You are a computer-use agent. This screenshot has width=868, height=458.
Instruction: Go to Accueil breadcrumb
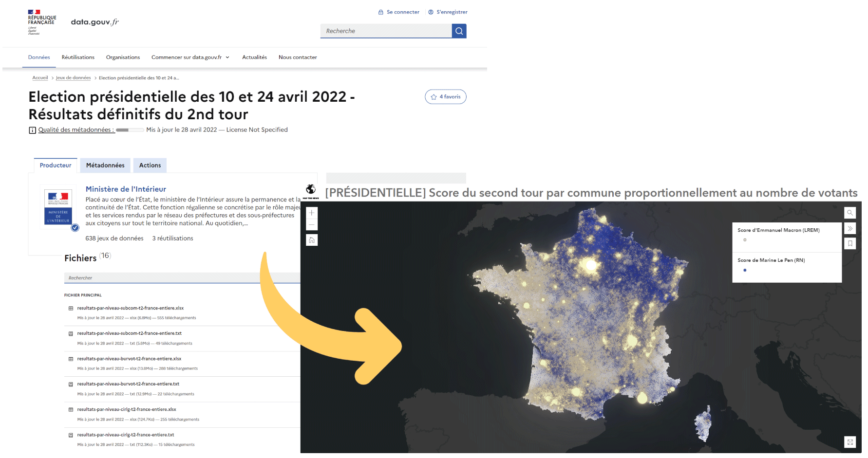point(40,78)
